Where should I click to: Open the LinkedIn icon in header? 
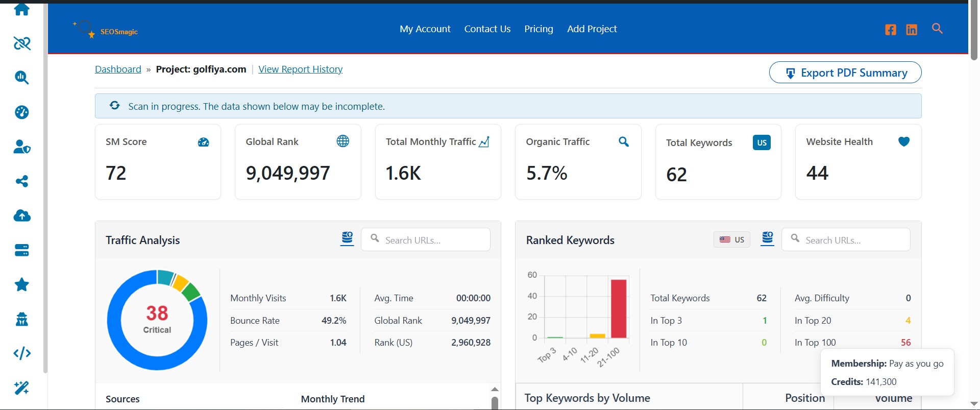click(x=912, y=30)
